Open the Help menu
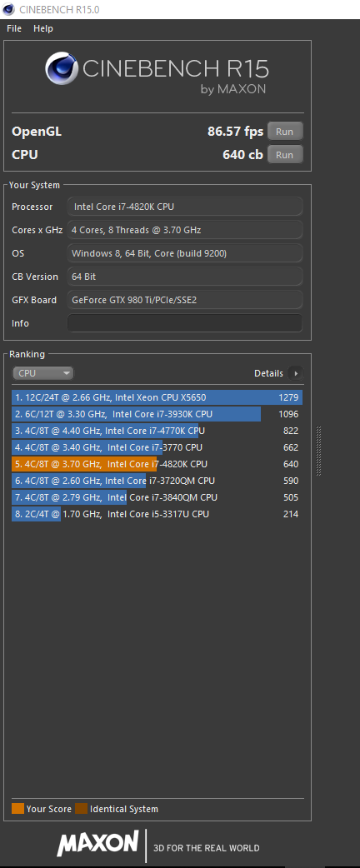Image resolution: width=360 pixels, height=868 pixels. [43, 28]
